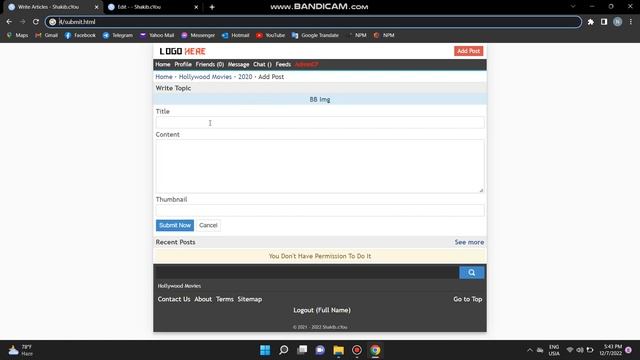This screenshot has width=640, height=360.
Task: Click the Cancel button
Action: [x=208, y=225]
